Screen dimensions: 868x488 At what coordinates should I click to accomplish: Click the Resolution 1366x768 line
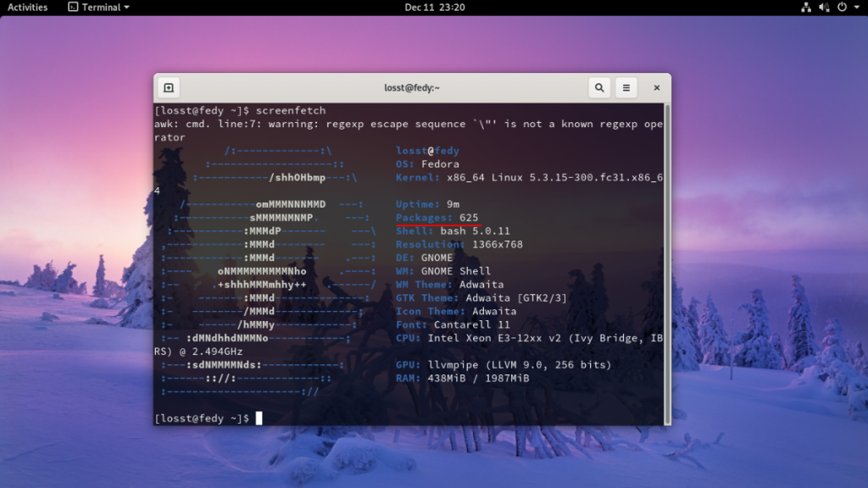pyautogui.click(x=459, y=245)
